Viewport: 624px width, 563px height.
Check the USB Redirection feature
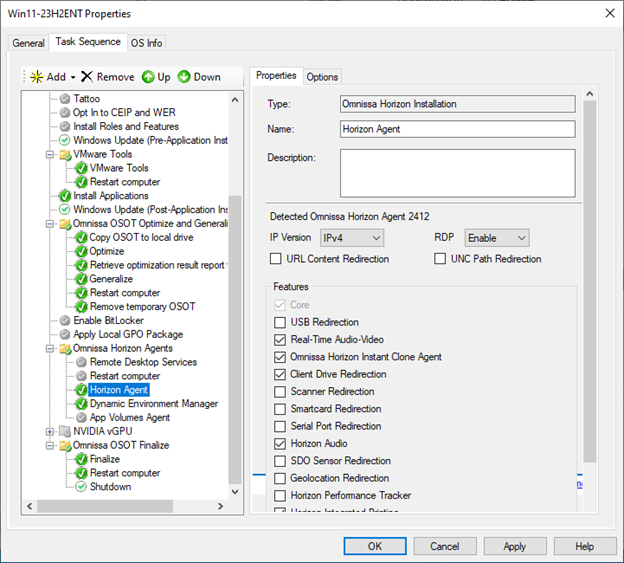coord(280,322)
